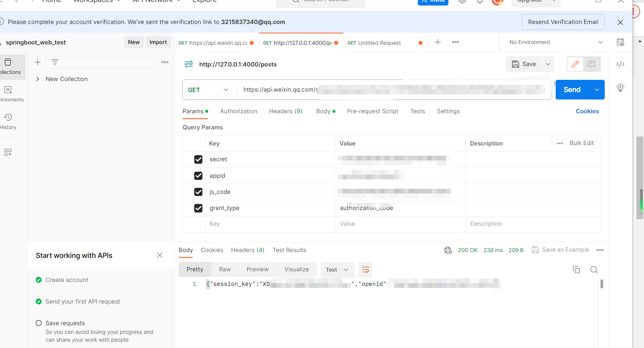Expand the New Collection tree item
The height and width of the screenshot is (348, 644).
38,79
